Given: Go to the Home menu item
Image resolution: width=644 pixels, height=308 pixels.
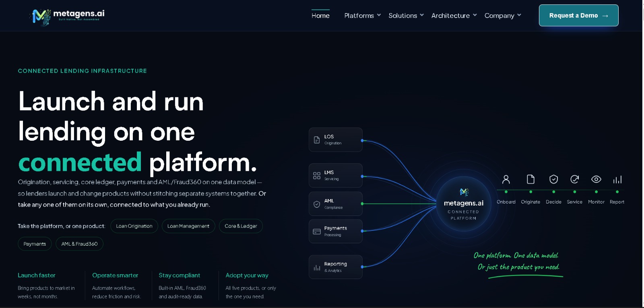Looking at the screenshot, I should 320,16.
